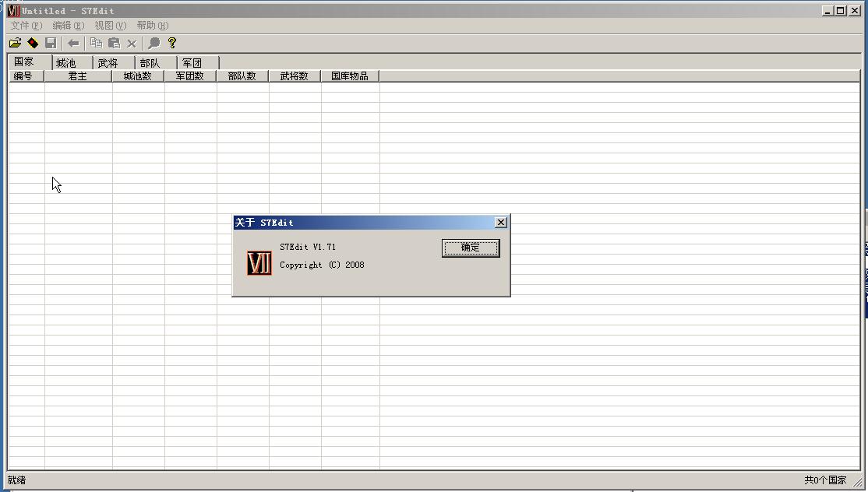Open the 帮助(H) menu
Screen dimensions: 868x492
coord(152,26)
